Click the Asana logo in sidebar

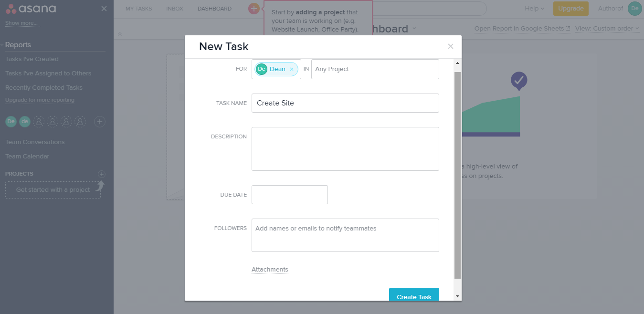[x=31, y=9]
